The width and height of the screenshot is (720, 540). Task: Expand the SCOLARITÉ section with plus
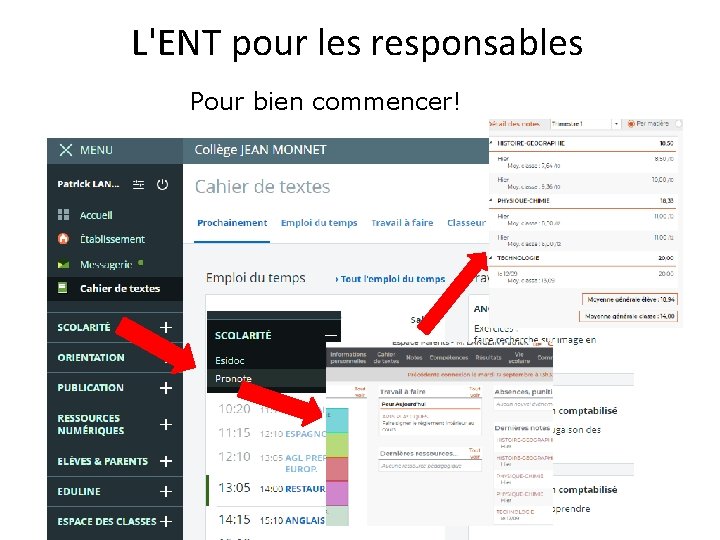pos(166,327)
